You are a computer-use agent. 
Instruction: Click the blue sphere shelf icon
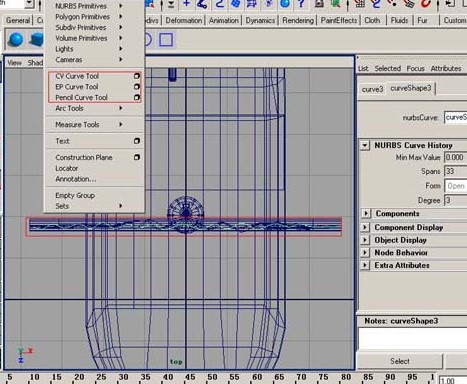(15, 40)
